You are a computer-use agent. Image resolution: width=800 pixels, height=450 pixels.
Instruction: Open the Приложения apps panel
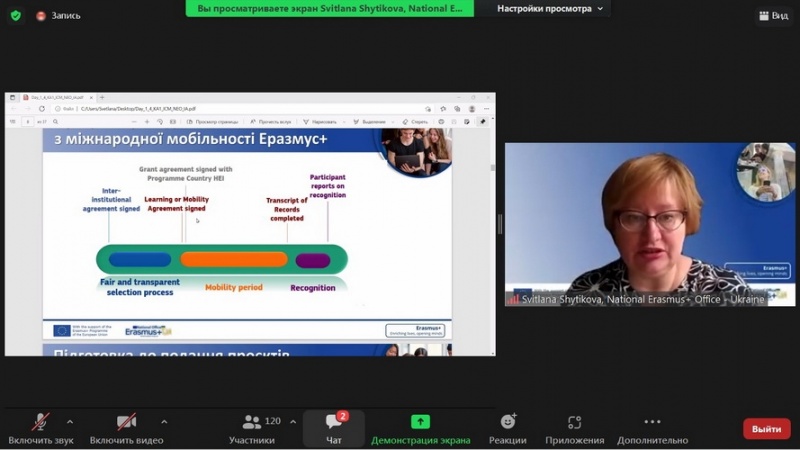pyautogui.click(x=574, y=428)
